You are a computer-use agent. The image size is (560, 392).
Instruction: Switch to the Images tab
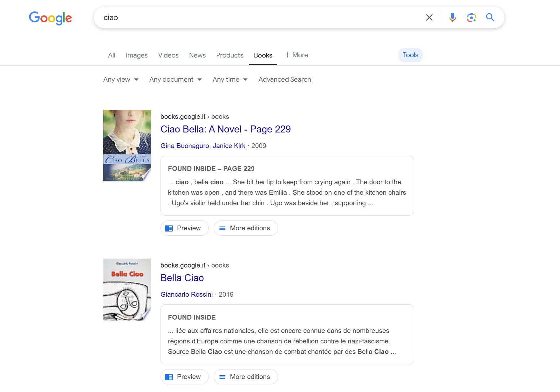pyautogui.click(x=137, y=55)
